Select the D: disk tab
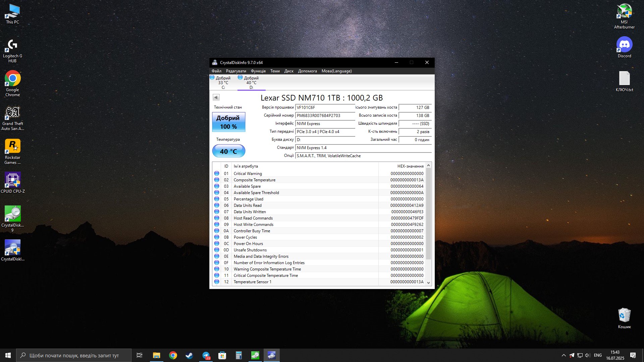The image size is (644, 362). pyautogui.click(x=251, y=82)
